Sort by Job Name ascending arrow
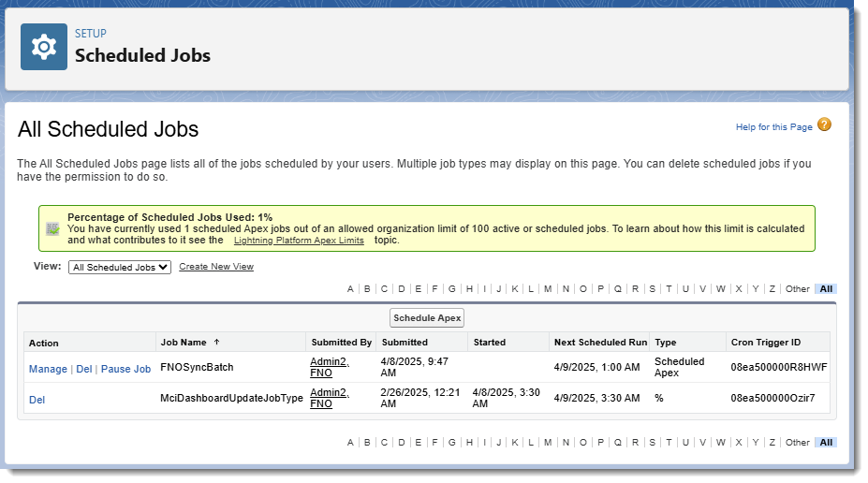Image resolution: width=868 pixels, height=483 pixels. coord(217,343)
